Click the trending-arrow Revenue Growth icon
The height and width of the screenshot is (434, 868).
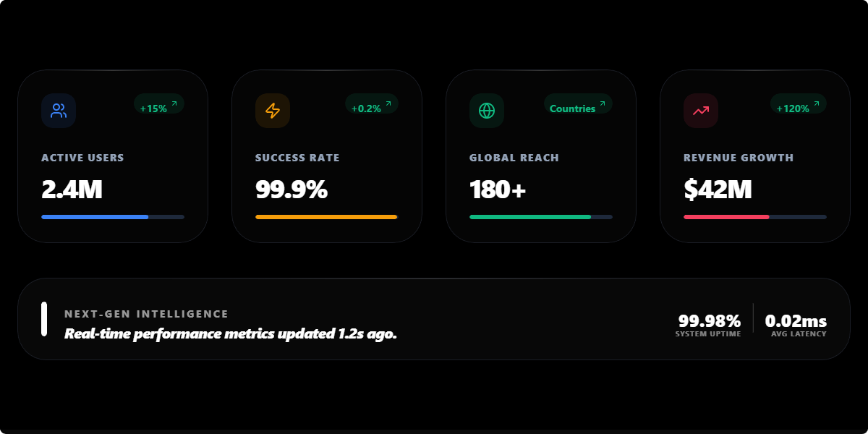pyautogui.click(x=701, y=111)
